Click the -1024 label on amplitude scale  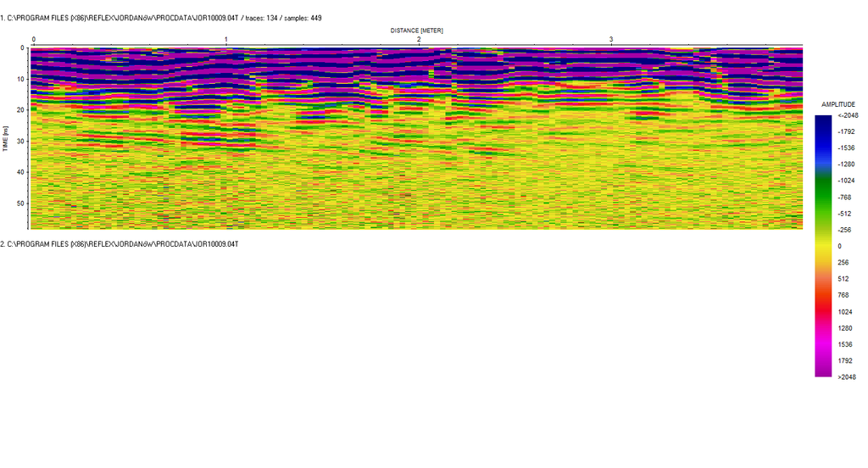coord(844,181)
